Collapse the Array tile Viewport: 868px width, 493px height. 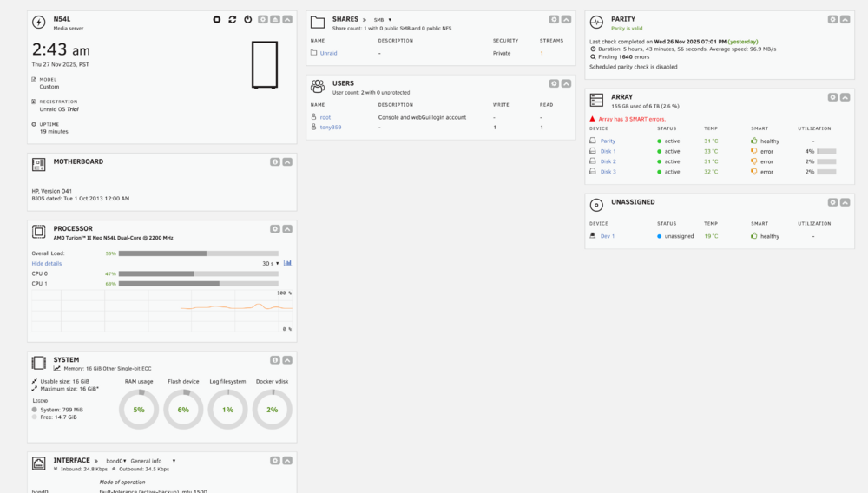click(x=845, y=97)
